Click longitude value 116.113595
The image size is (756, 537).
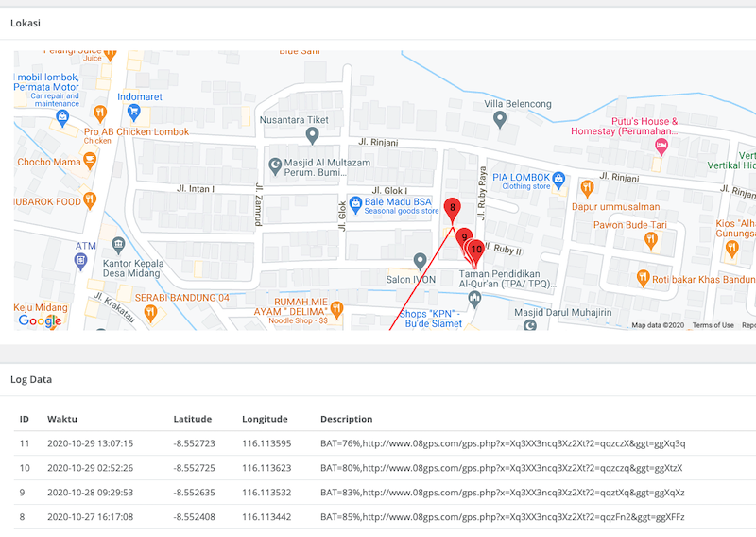[266, 443]
